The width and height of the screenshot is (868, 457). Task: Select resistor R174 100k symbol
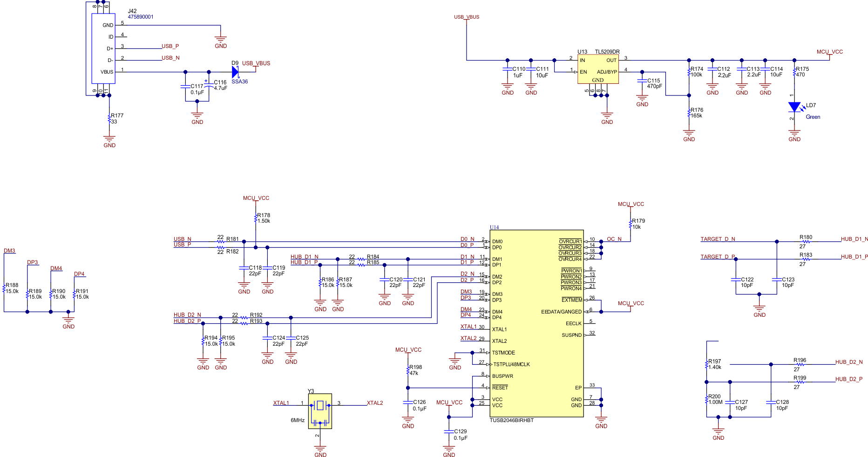pyautogui.click(x=689, y=72)
